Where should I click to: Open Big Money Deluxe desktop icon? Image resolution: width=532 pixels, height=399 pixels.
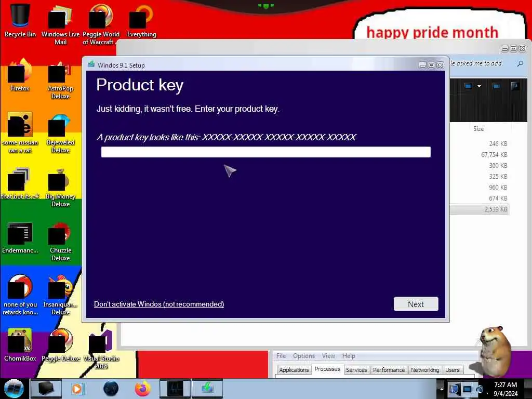(60, 187)
